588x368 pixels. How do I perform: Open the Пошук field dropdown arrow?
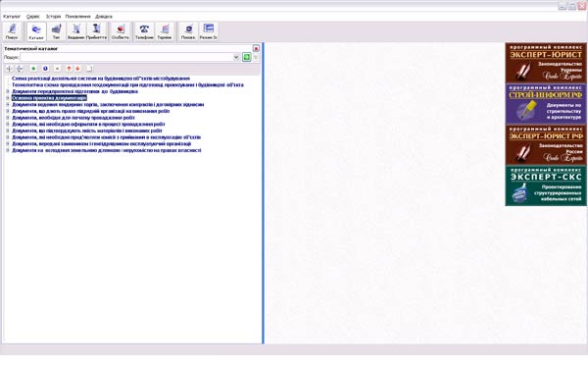click(236, 57)
